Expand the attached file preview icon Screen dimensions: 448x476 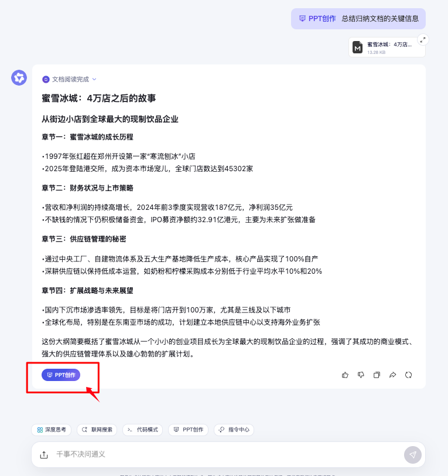tap(423, 39)
